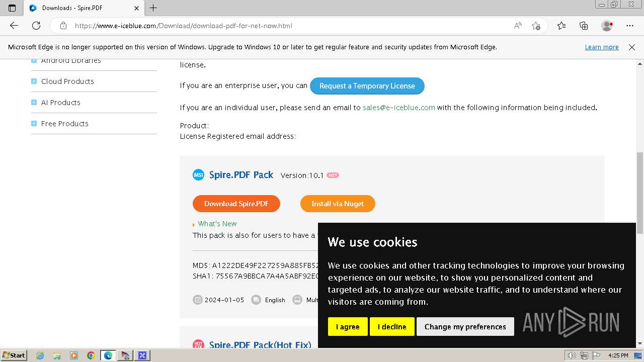Open Settings and more ellipsis menu
This screenshot has width=644, height=362.
[x=630, y=26]
